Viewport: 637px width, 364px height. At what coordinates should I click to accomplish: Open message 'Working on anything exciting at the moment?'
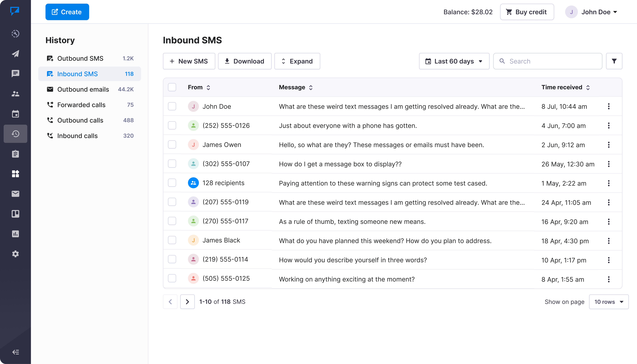[x=347, y=279]
